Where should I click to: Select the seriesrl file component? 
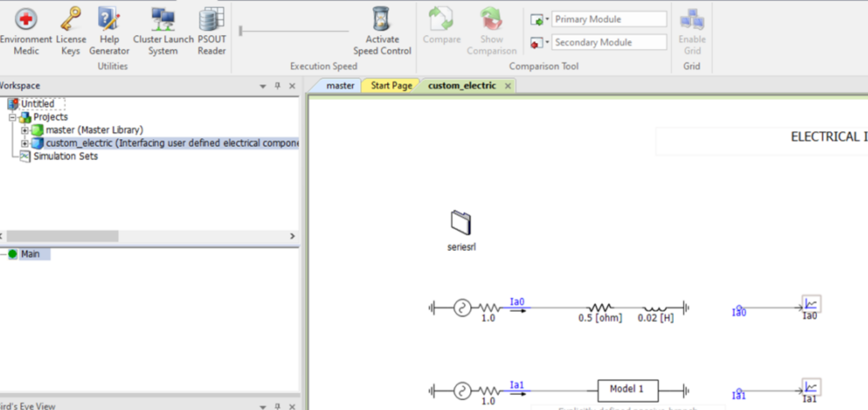[461, 223]
